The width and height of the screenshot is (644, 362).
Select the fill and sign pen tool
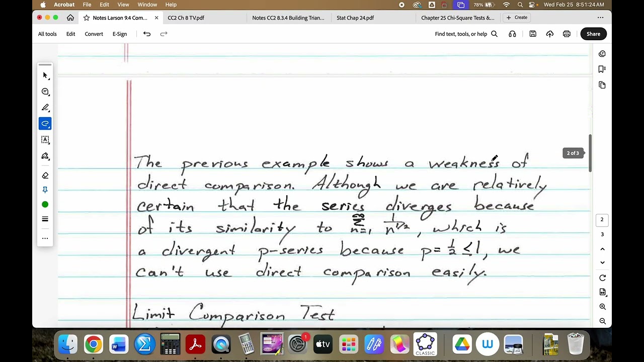tap(45, 156)
